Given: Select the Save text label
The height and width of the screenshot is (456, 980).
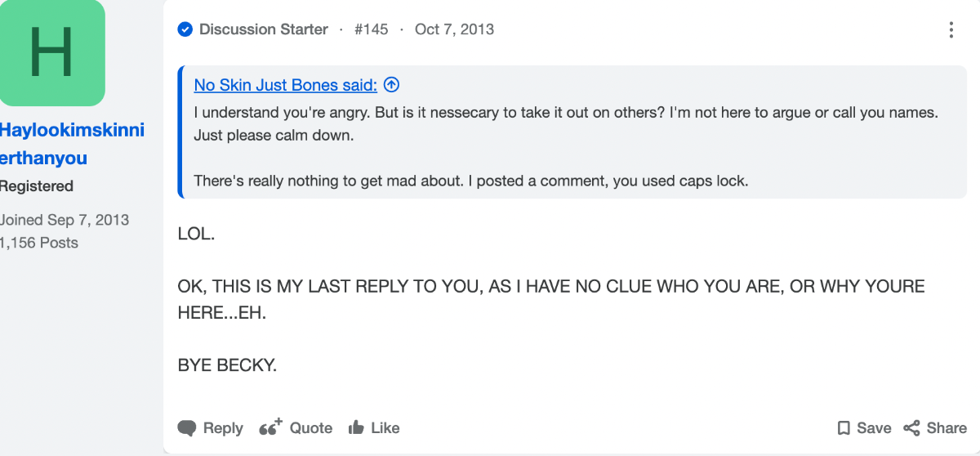Looking at the screenshot, I should pos(874,428).
